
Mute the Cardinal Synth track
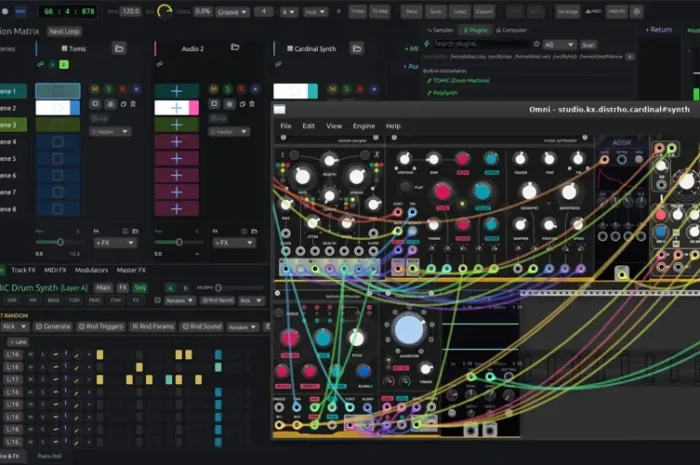[333, 89]
